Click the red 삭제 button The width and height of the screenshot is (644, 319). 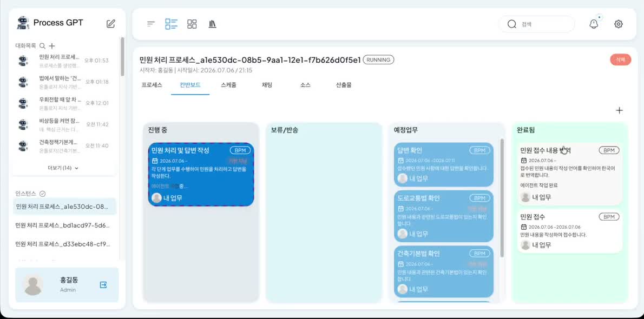click(x=620, y=59)
